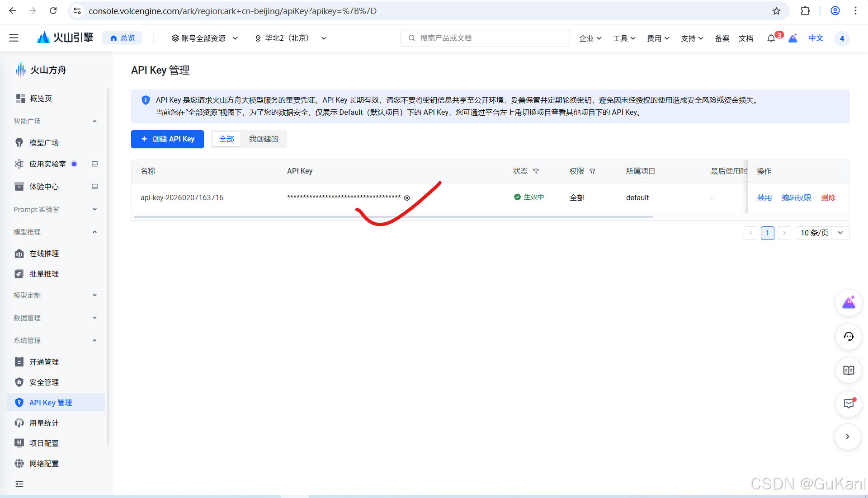Screen dimensions: 868x498
Task: Open the floating documentation book icon
Action: 849,370
